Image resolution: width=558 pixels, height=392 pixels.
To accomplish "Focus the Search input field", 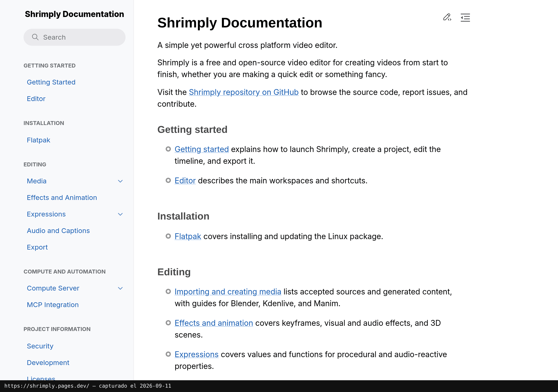I will click(x=74, y=37).
